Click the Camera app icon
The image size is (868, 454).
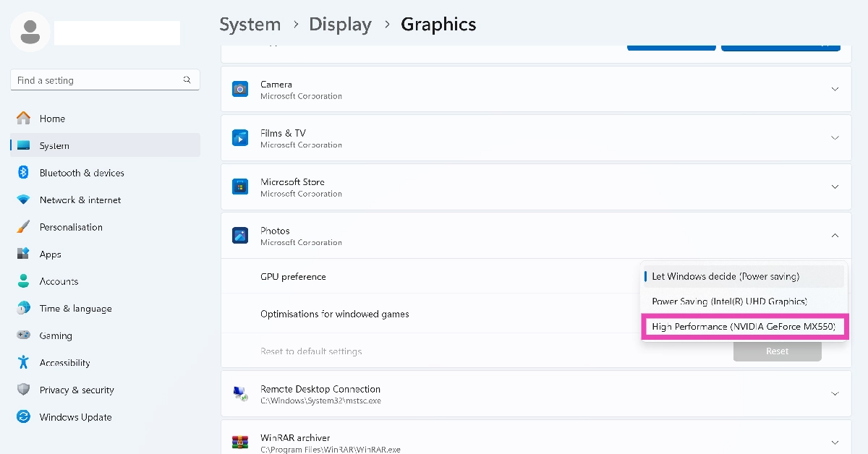239,89
